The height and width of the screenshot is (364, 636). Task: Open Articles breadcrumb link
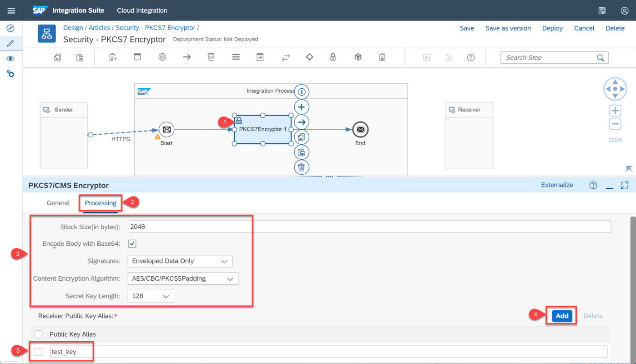tap(99, 28)
